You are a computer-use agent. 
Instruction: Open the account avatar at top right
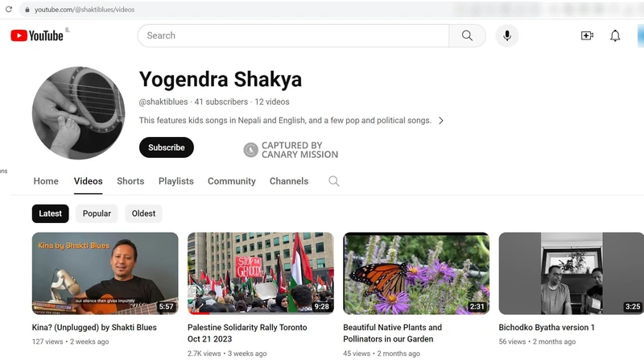point(641,35)
